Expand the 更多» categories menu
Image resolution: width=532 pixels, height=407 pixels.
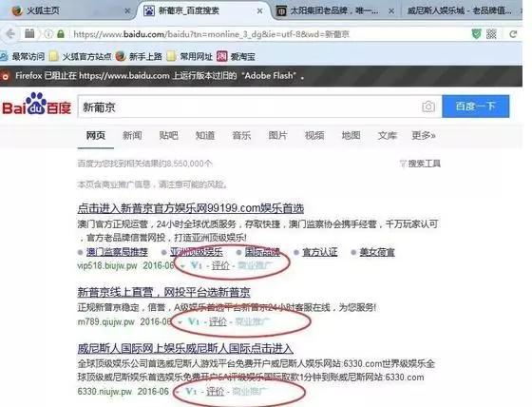point(424,136)
